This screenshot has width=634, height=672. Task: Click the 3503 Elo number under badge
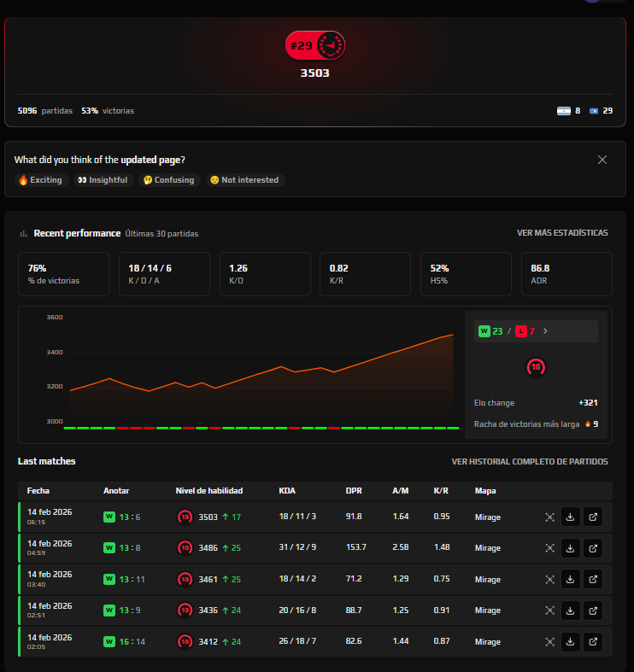tap(314, 73)
